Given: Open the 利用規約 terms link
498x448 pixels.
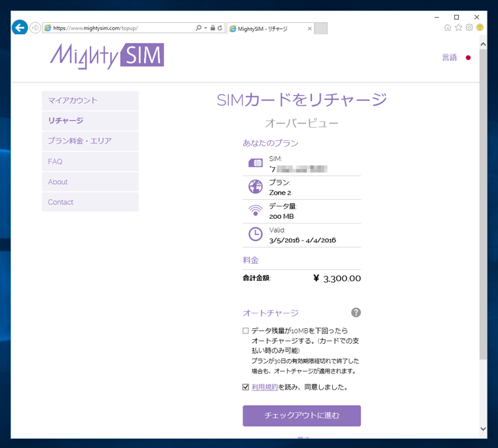Looking at the screenshot, I should pyautogui.click(x=265, y=387).
